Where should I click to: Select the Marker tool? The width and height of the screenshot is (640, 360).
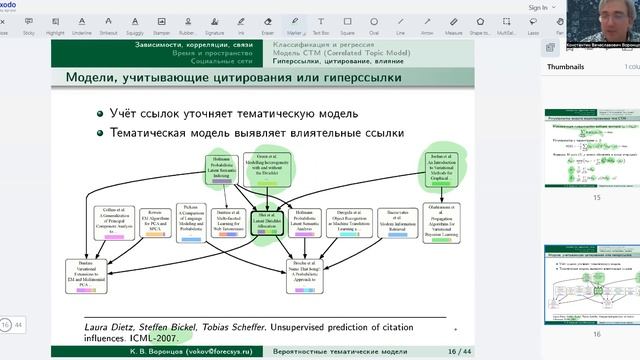294,26
